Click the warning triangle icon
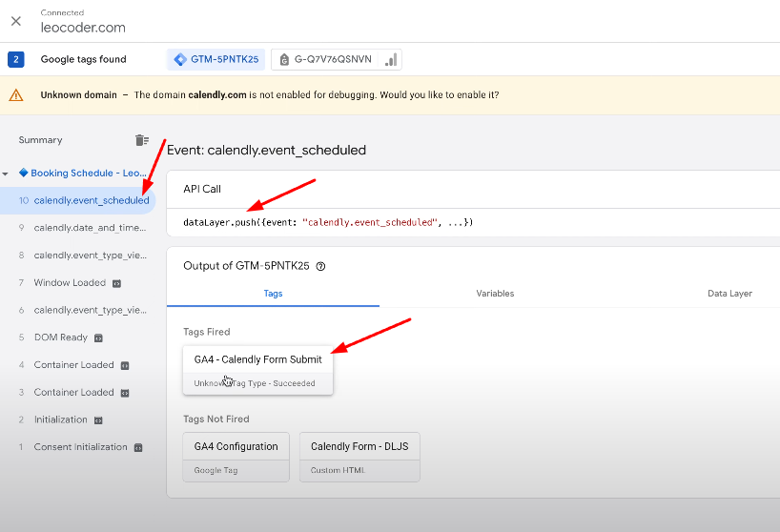The width and height of the screenshot is (780, 532). coord(16,95)
